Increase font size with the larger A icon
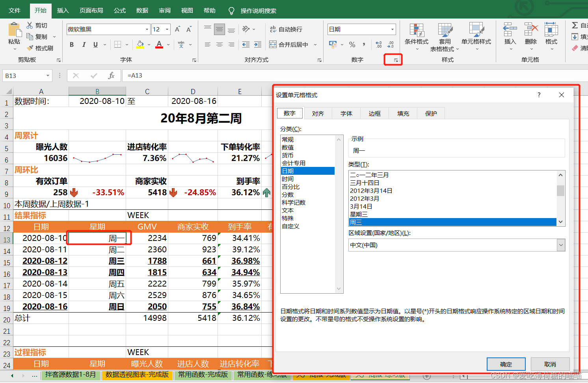 (177, 29)
